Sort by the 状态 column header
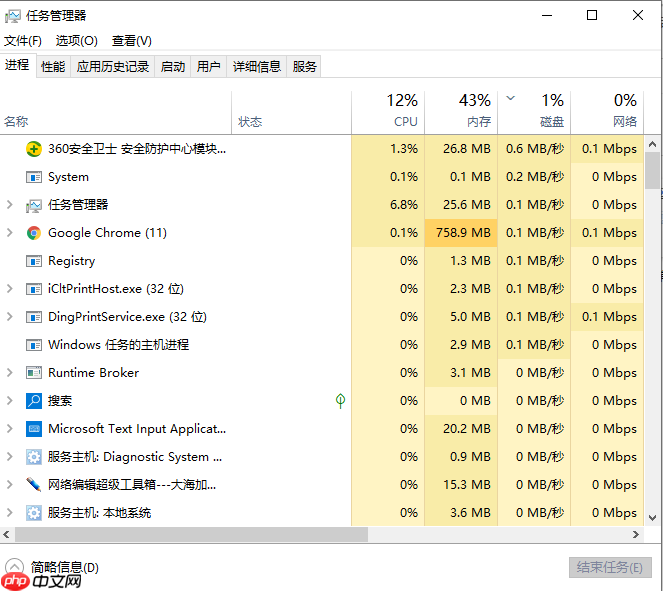This screenshot has width=663, height=591. [x=291, y=113]
